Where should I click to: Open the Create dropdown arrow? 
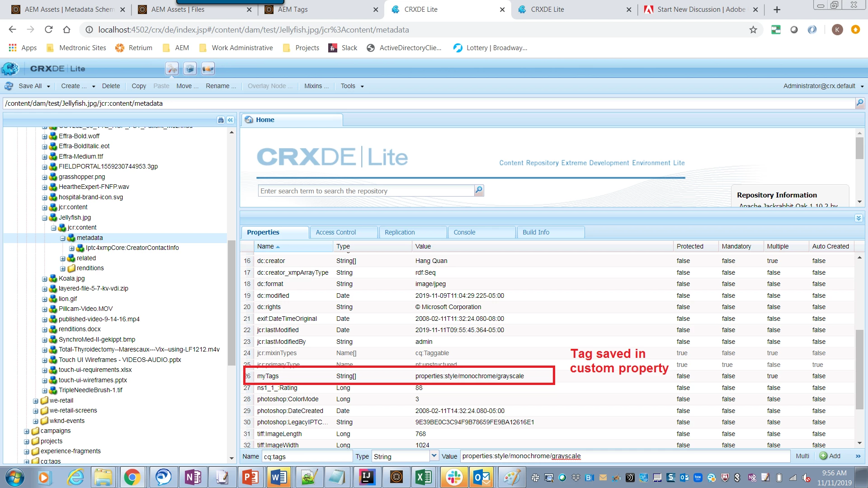click(x=94, y=86)
